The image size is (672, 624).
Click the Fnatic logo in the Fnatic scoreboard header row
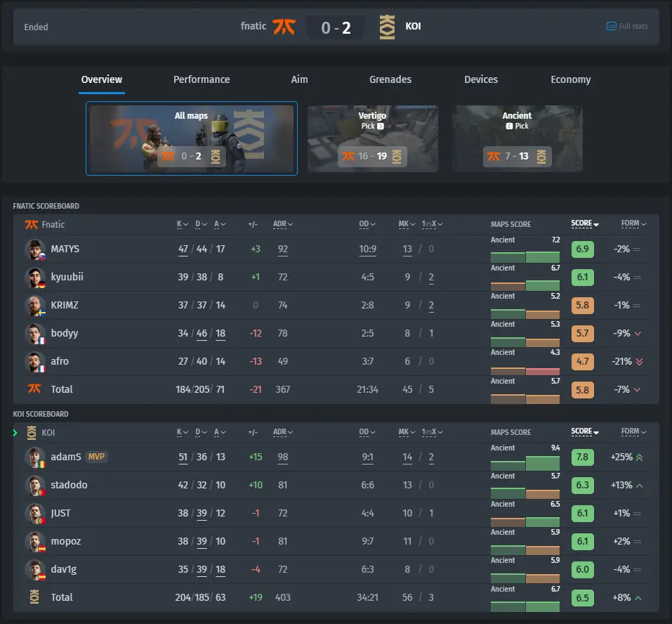[32, 224]
